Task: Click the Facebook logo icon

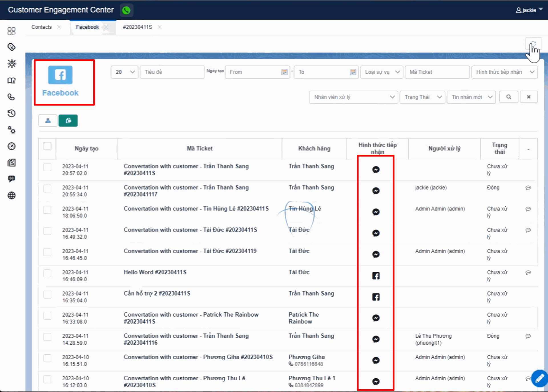Action: (x=60, y=75)
